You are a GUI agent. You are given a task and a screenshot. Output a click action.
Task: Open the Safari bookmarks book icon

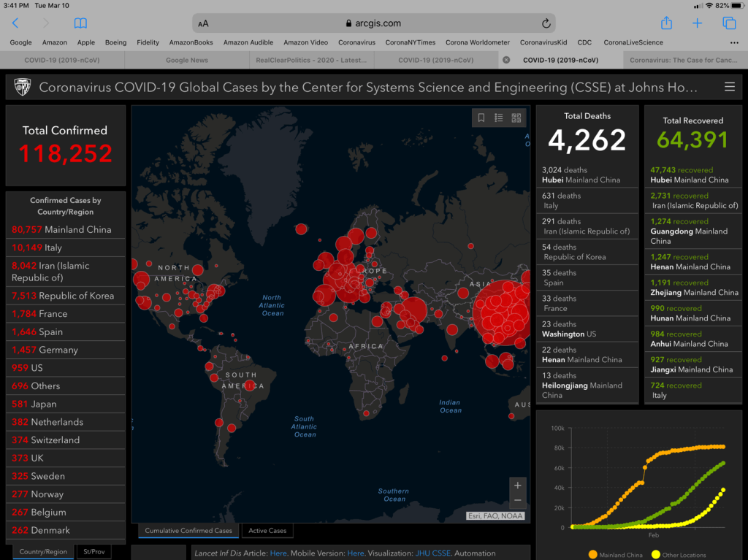point(80,23)
